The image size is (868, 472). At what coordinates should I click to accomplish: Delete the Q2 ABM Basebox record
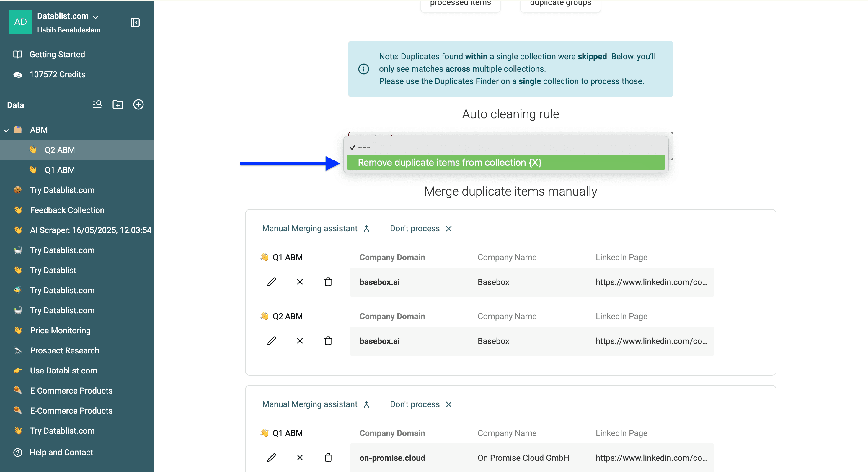pos(328,341)
